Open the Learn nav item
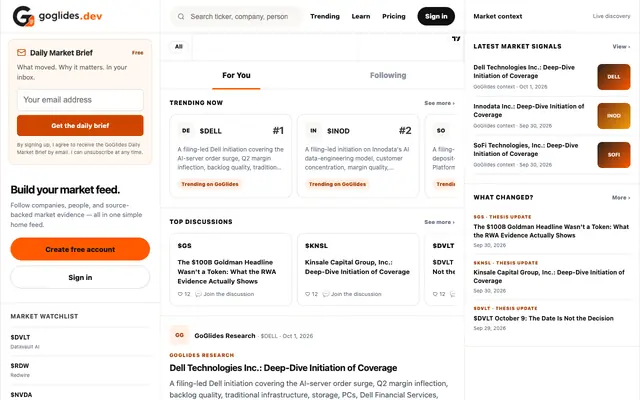This screenshot has width=640, height=400. tap(361, 16)
